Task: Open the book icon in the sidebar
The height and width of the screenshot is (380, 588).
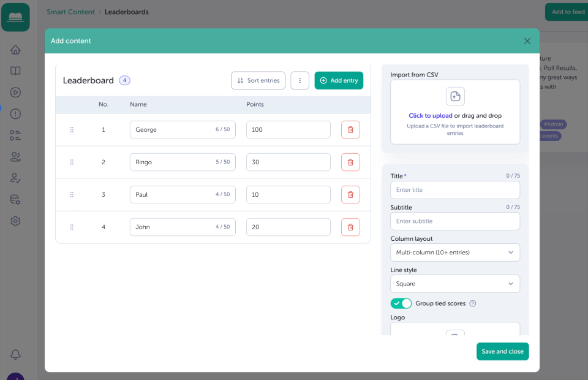Action: pos(15,71)
